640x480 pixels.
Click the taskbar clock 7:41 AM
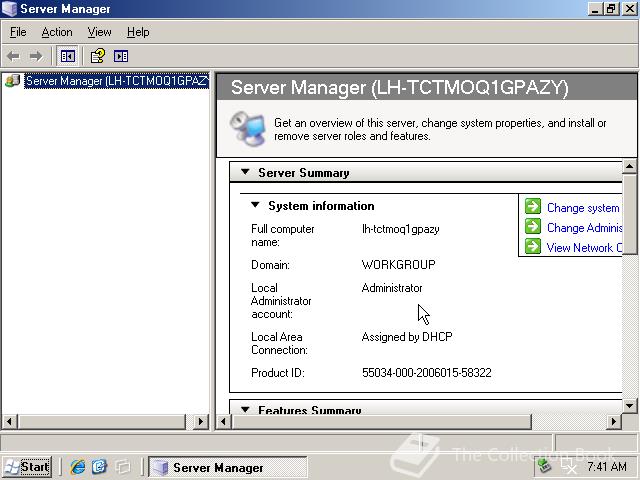(607, 466)
